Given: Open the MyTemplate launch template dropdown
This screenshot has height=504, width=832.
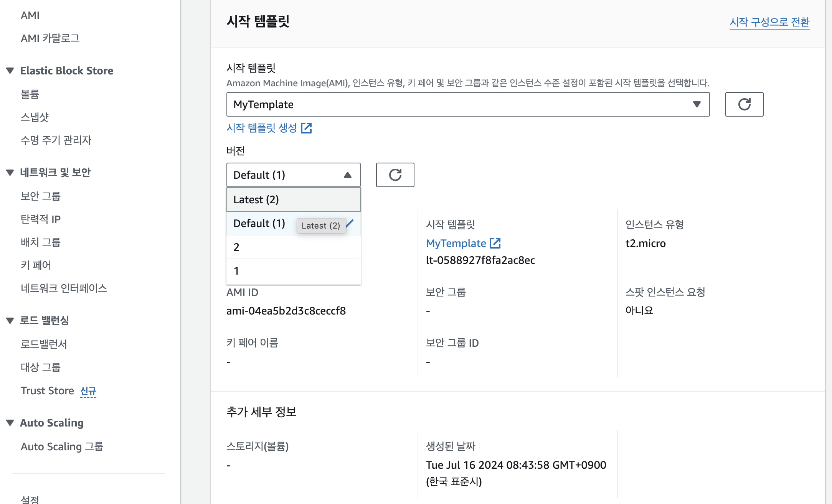Looking at the screenshot, I should click(467, 104).
